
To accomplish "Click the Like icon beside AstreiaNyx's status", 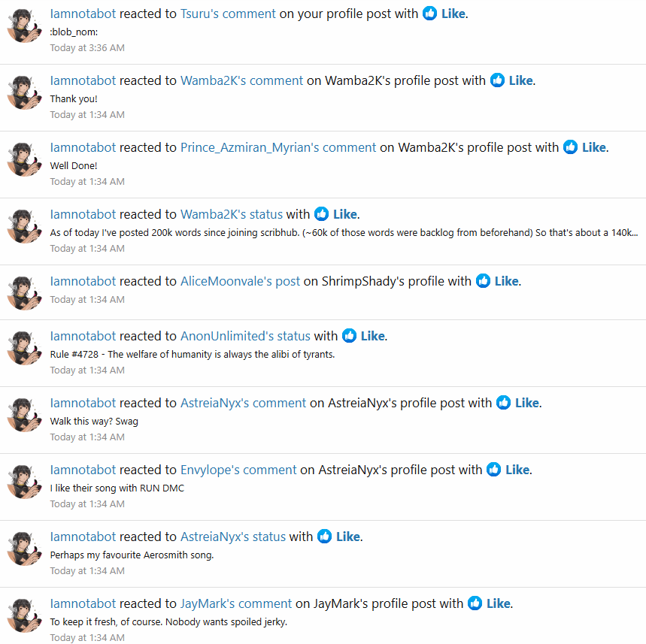I will [x=325, y=537].
